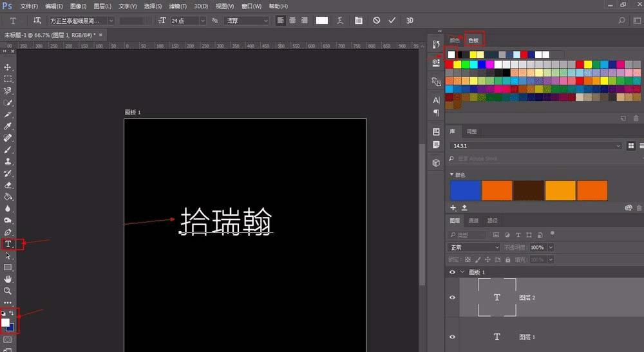Select the Move tool

pyautogui.click(x=8, y=67)
